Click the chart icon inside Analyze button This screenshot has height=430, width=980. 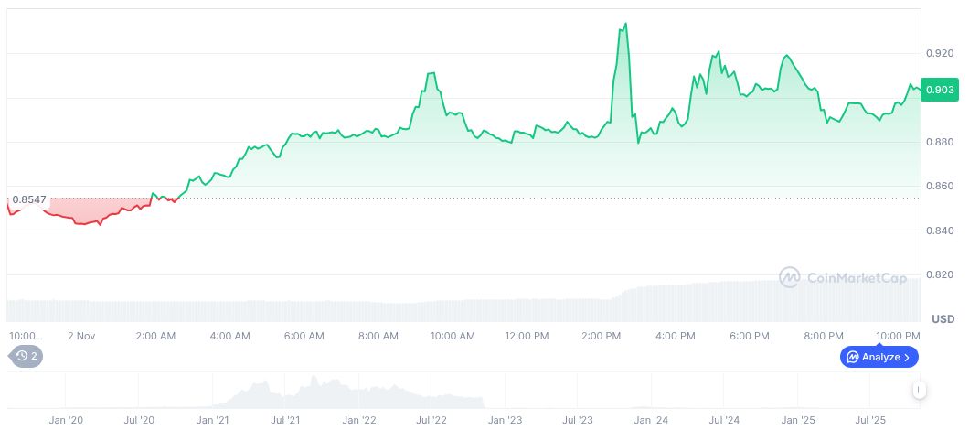[852, 357]
